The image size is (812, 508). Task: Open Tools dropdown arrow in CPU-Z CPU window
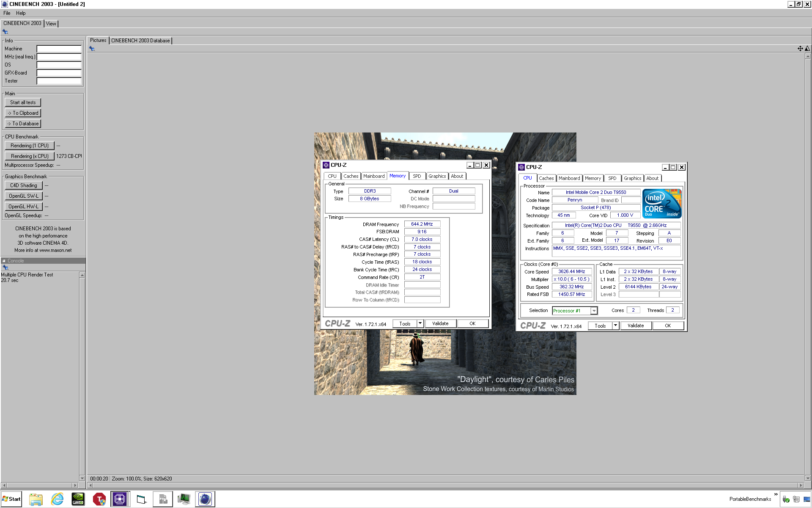[x=615, y=326]
